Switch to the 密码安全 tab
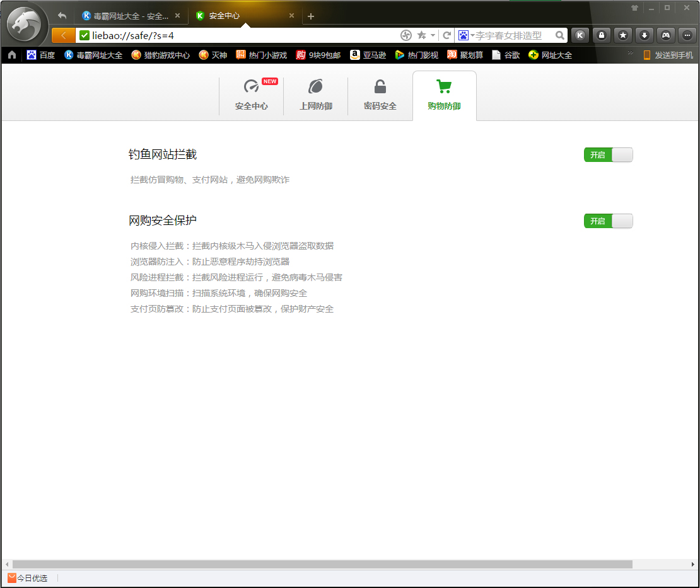 coord(380,95)
